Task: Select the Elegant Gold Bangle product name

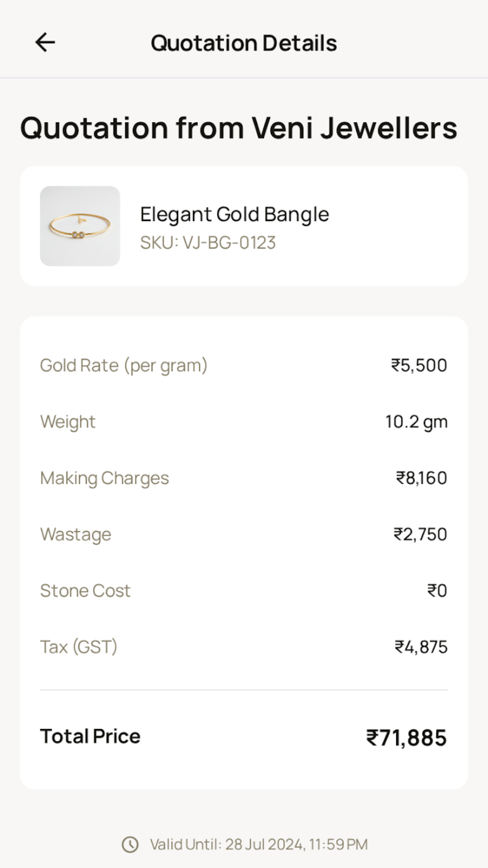Action: click(235, 214)
